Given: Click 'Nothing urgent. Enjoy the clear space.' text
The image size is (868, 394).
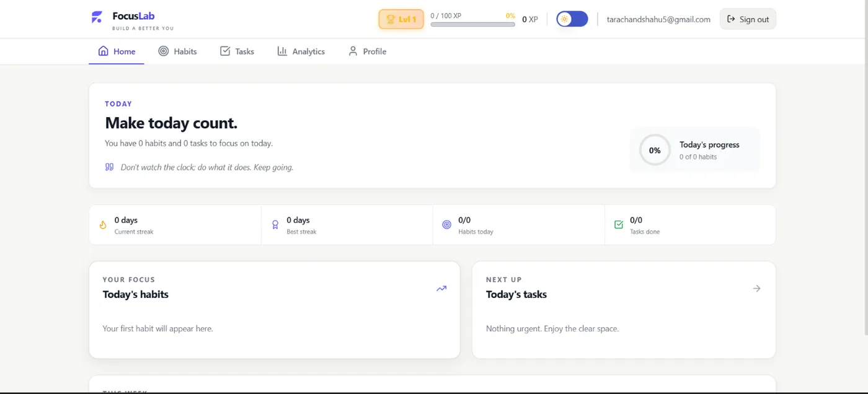Looking at the screenshot, I should (x=552, y=328).
